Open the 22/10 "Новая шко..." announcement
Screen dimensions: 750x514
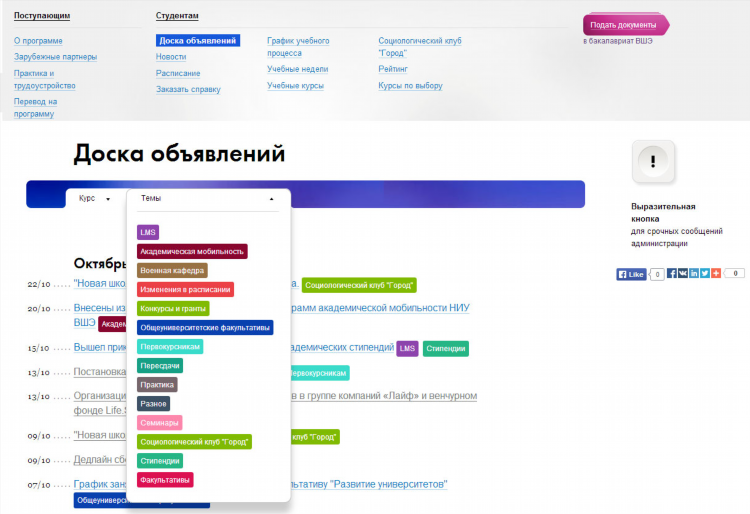click(x=100, y=284)
